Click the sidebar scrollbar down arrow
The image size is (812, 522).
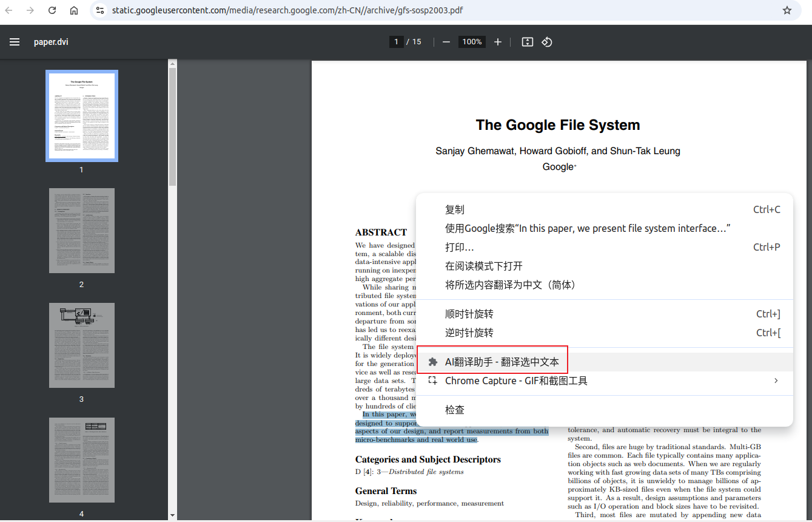172,515
